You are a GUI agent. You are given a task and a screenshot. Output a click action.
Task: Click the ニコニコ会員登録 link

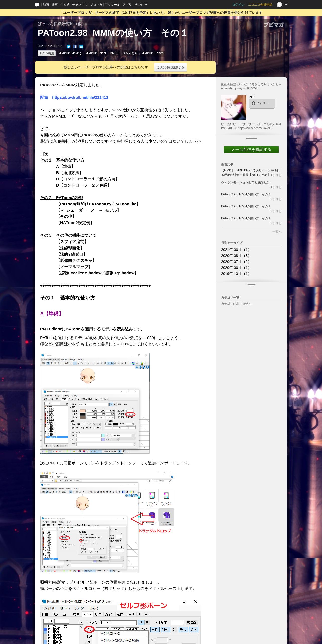[x=260, y=5]
